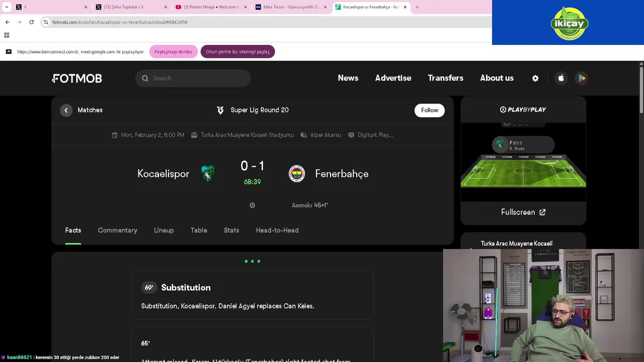Click the Matches back link

click(90, 110)
